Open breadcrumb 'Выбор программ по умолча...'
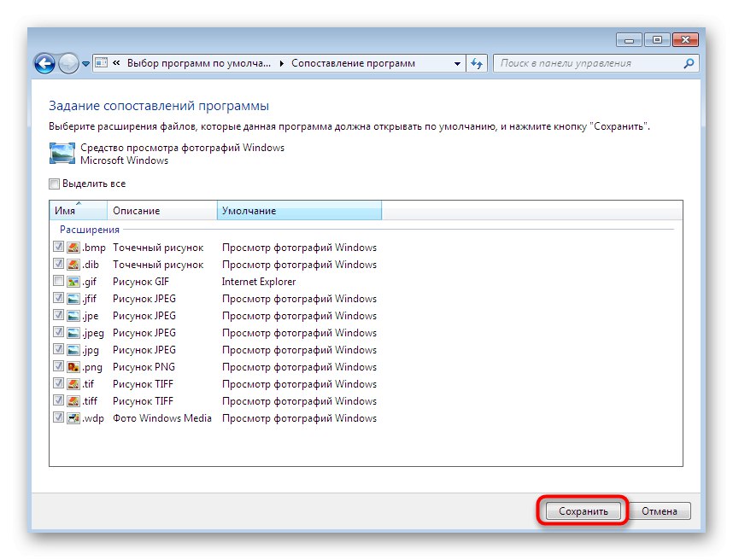Screen dimensions: 733x560 tap(199, 63)
